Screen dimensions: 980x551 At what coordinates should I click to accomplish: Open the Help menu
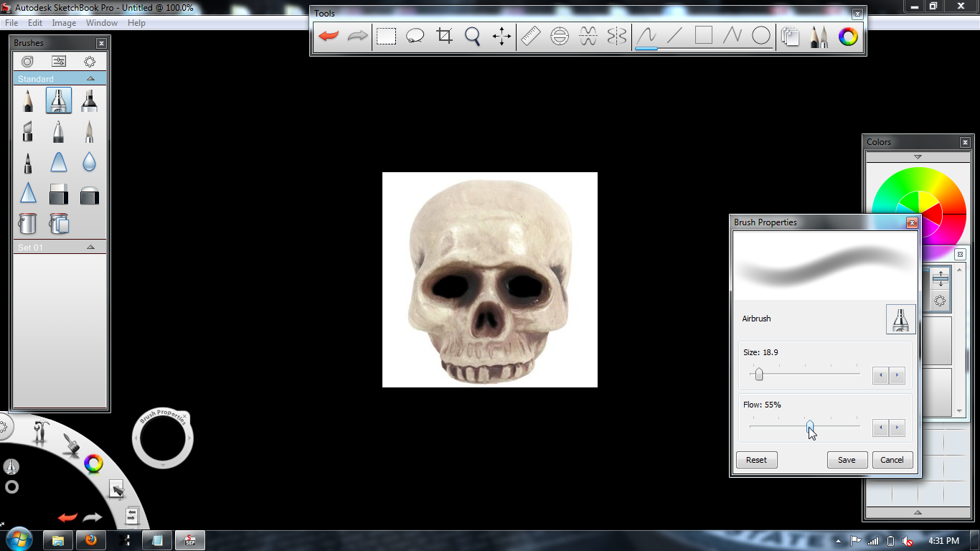point(136,23)
